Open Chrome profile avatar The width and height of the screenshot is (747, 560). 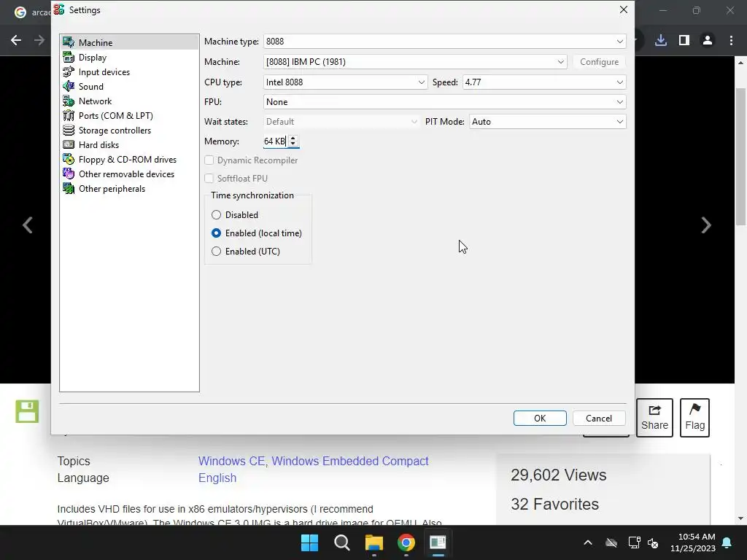(x=708, y=40)
